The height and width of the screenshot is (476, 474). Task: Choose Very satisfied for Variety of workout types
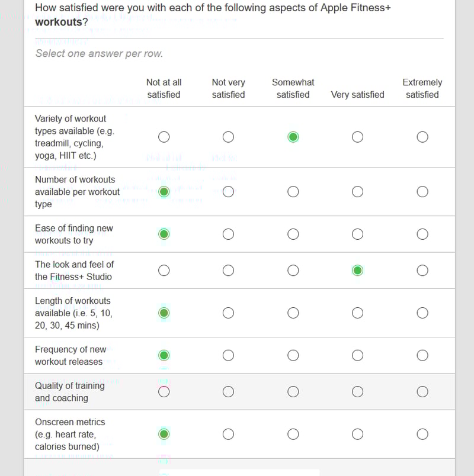[357, 137]
